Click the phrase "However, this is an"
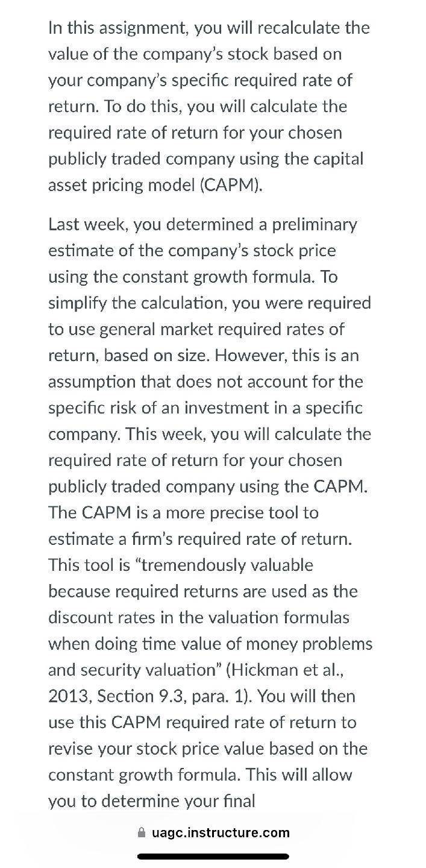426x868 pixels. coord(287,355)
